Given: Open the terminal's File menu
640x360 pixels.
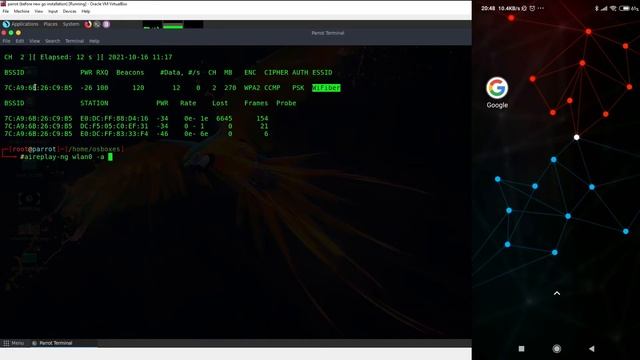Looking at the screenshot, I should click(6, 41).
